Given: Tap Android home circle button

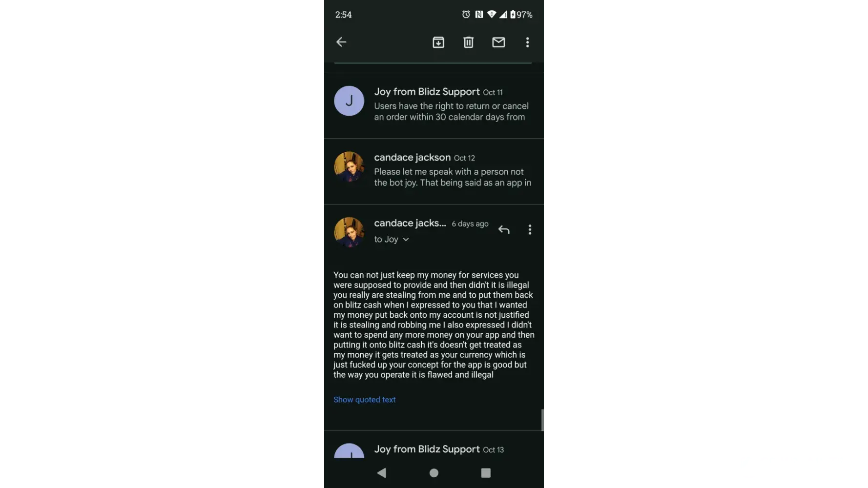Looking at the screenshot, I should pyautogui.click(x=434, y=472).
